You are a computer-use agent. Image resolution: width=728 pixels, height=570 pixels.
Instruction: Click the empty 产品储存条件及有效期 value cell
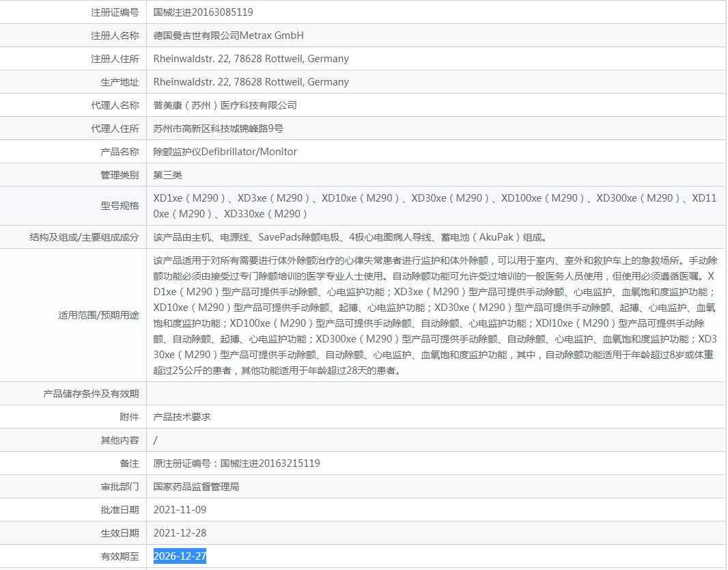point(434,394)
